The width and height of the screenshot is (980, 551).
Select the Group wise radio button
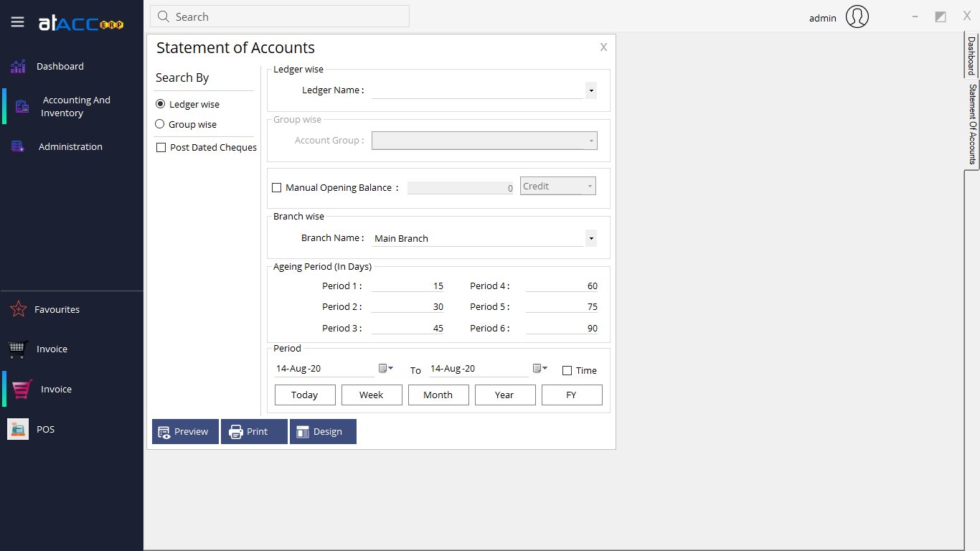(159, 124)
